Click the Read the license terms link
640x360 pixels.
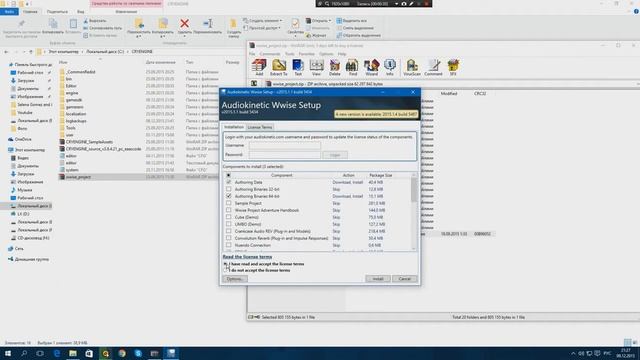(x=247, y=257)
